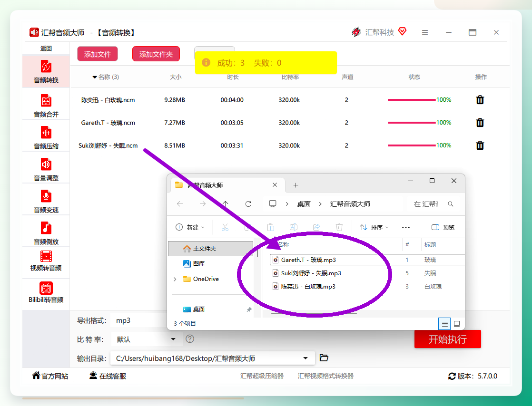
Task: Sort list by 名称 (3) header arrow
Action: click(95, 77)
